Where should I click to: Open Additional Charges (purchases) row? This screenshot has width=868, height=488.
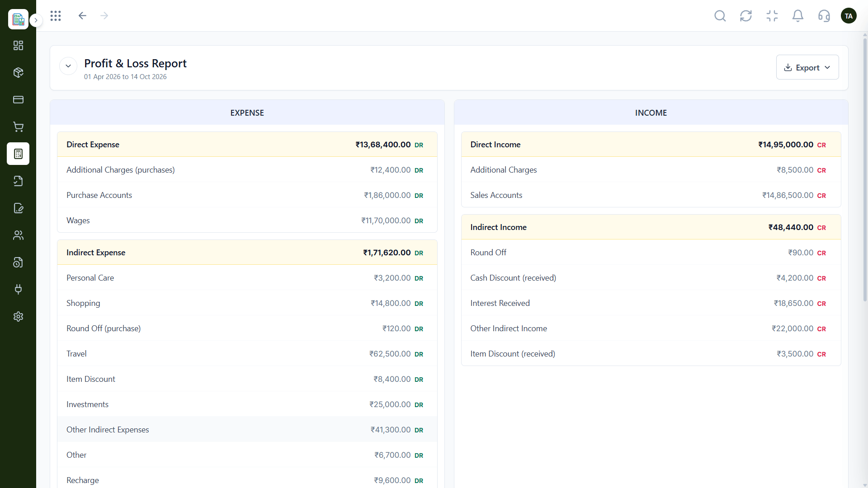click(247, 170)
